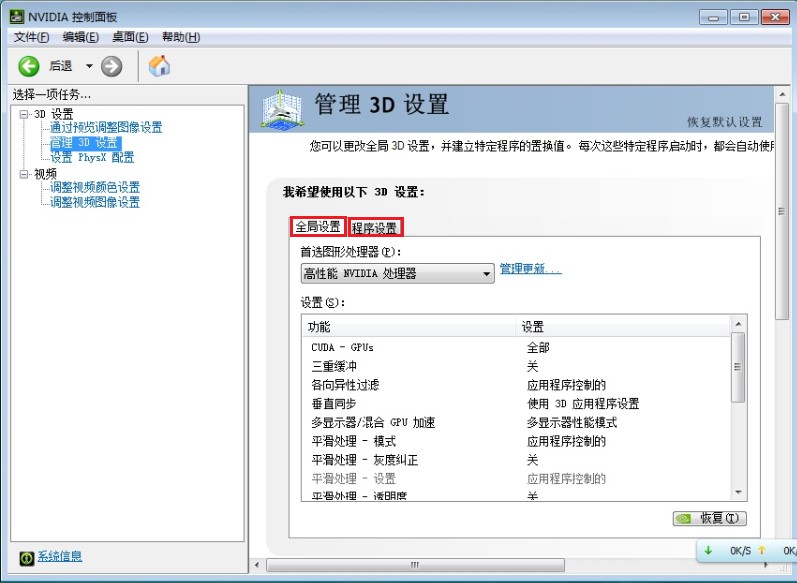The image size is (797, 583).
Task: Click the settings list scroll up arrow
Action: [x=739, y=324]
